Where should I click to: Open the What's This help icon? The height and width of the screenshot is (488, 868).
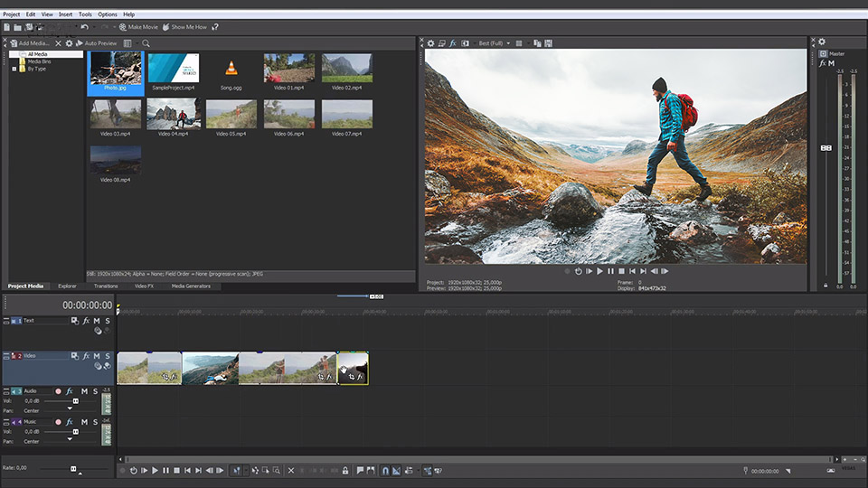[x=215, y=26]
